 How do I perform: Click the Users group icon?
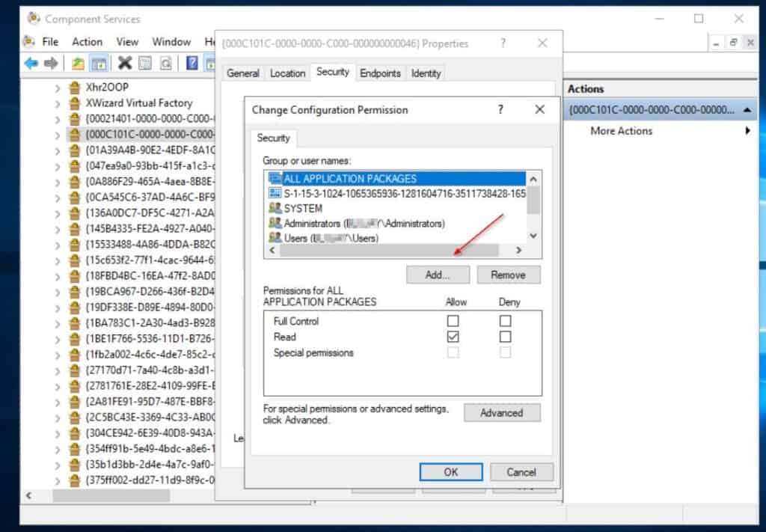[275, 238]
